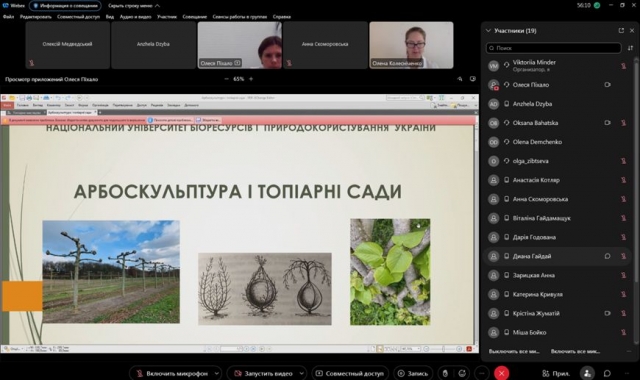Click the muted microphone icon for Oksana Bahatska

[x=623, y=123]
